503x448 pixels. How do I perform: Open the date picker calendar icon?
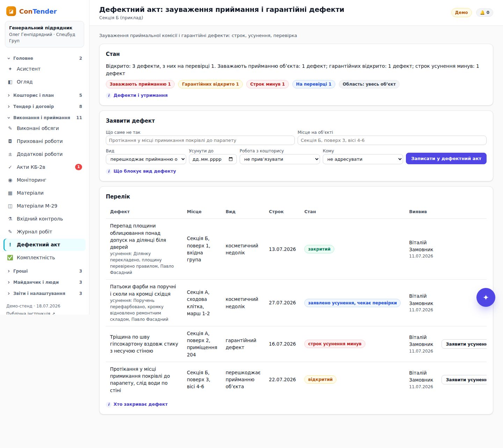tap(231, 159)
